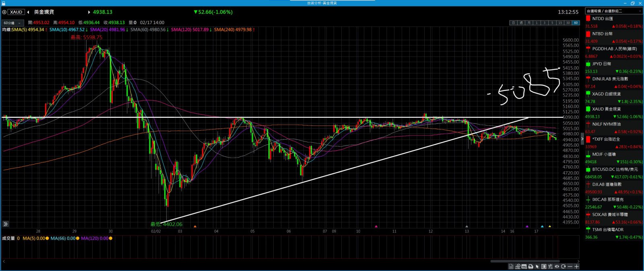Switch chart to weekly (週) period
The height and width of the screenshot is (271, 644).
(x=521, y=23)
